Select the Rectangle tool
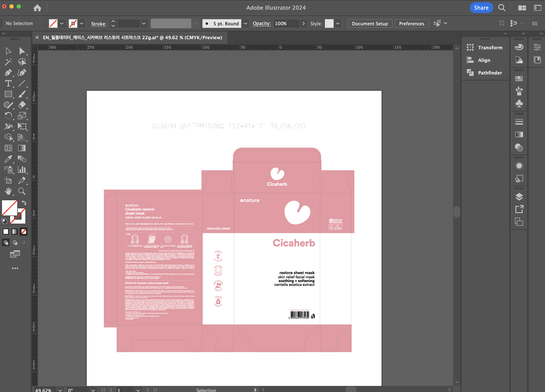Image resolution: width=545 pixels, height=392 pixels. 9,94
